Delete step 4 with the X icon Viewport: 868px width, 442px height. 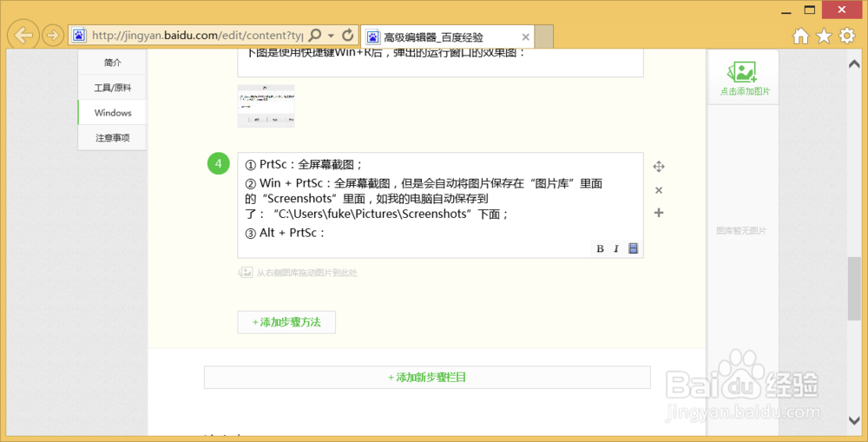[x=659, y=190]
